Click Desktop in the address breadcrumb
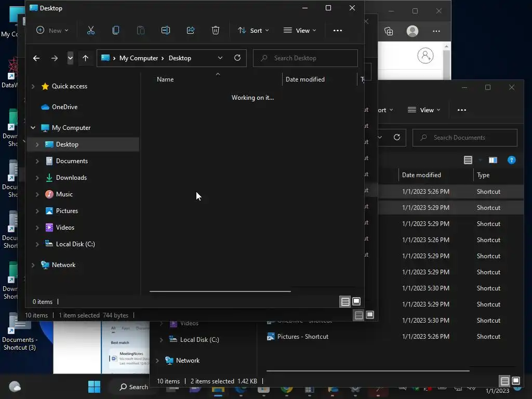The height and width of the screenshot is (399, 532). click(180, 58)
